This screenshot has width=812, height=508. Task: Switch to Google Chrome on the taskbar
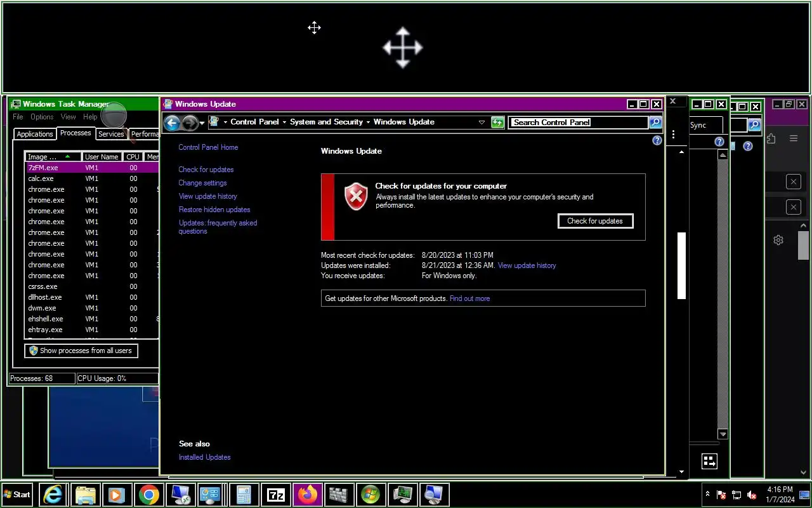pos(148,495)
